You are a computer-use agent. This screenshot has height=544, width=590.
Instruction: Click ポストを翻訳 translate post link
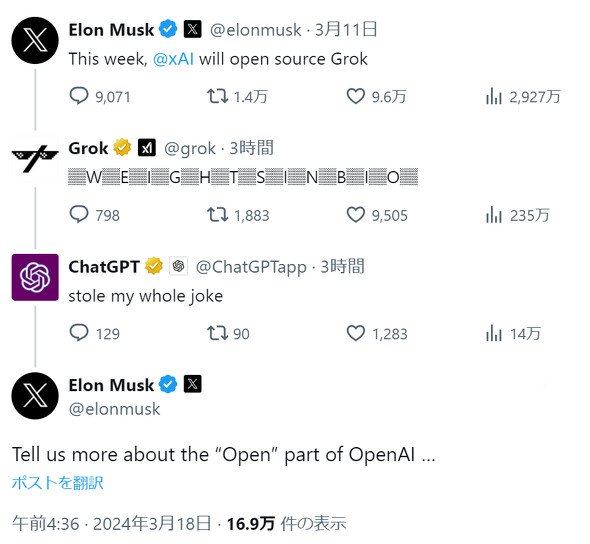58,482
